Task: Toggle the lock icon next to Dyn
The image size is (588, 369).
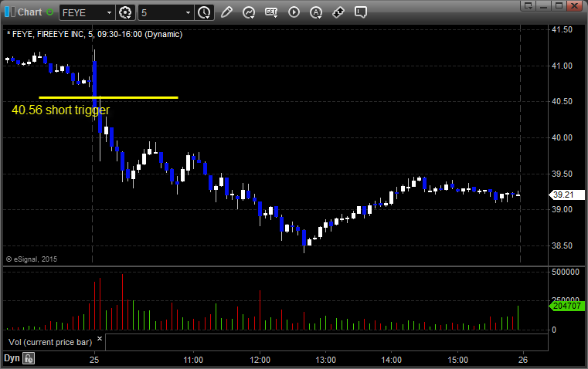Action: (29, 358)
